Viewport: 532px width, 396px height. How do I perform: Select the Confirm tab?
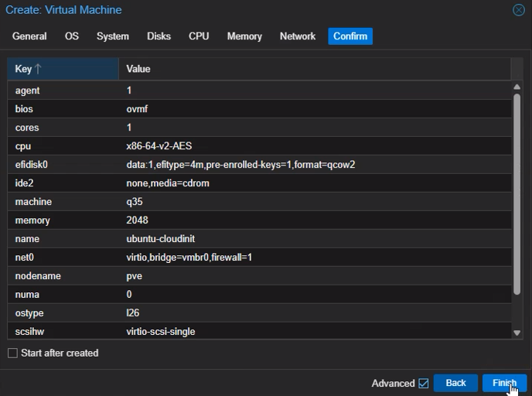350,36
